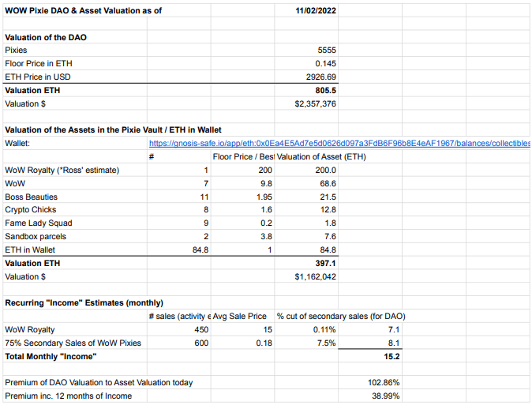Select the "Premium inc. 12 months of Income" label
The image size is (532, 409).
click(69, 396)
